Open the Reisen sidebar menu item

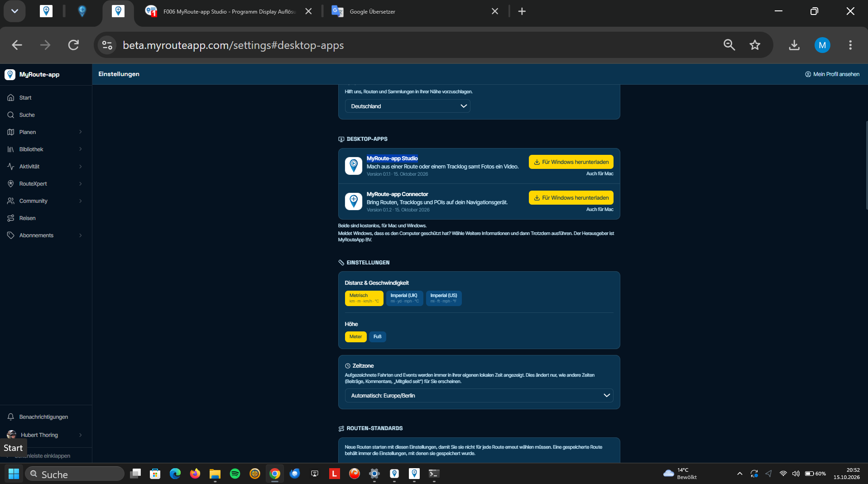click(46, 218)
